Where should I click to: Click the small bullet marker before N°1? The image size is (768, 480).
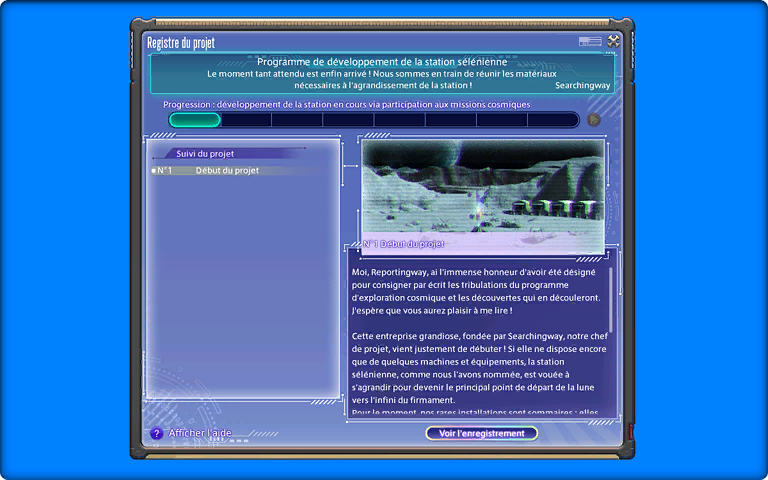[153, 171]
